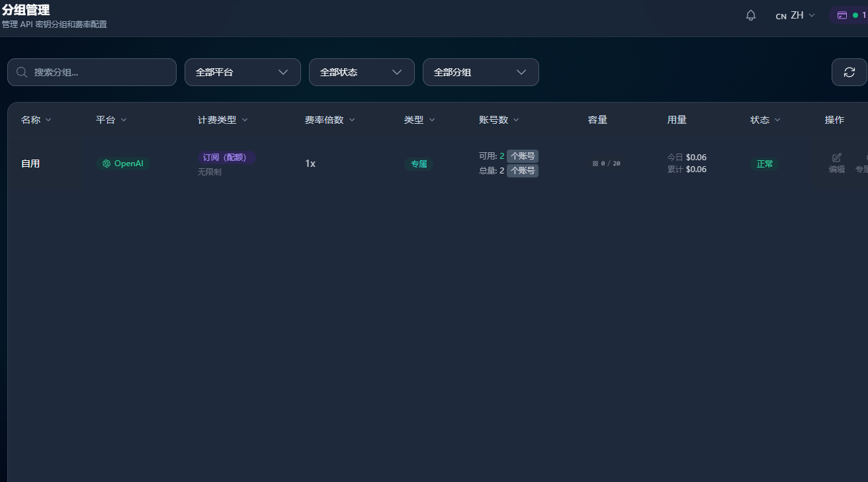Screen dimensions: 868x482
Task: Open the 全部分组 filter dropdown
Action: click(x=481, y=72)
